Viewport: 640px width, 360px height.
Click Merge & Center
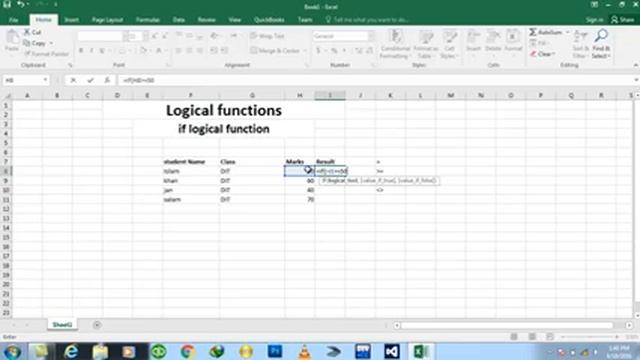coord(276,51)
